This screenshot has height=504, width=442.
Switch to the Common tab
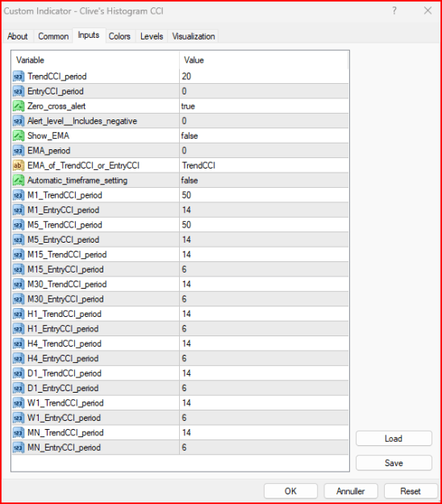click(x=53, y=36)
